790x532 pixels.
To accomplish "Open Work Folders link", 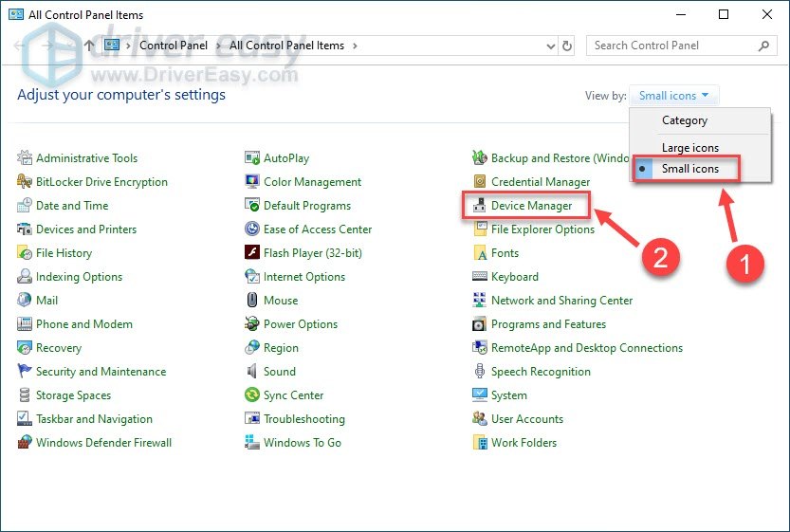I will pyautogui.click(x=524, y=442).
